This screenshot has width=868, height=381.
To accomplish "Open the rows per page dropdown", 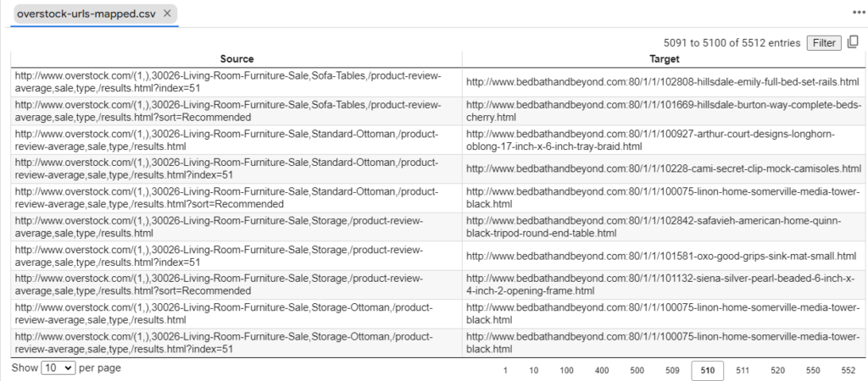I will (x=58, y=367).
